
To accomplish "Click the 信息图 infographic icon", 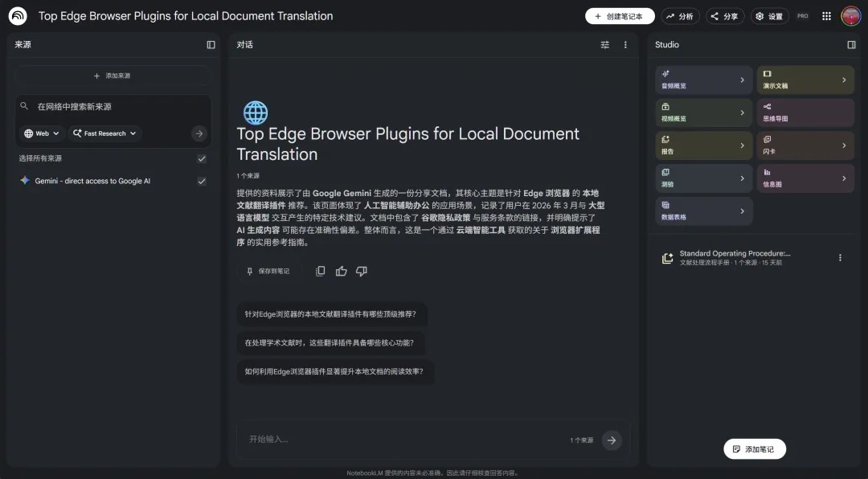I will coord(768,172).
